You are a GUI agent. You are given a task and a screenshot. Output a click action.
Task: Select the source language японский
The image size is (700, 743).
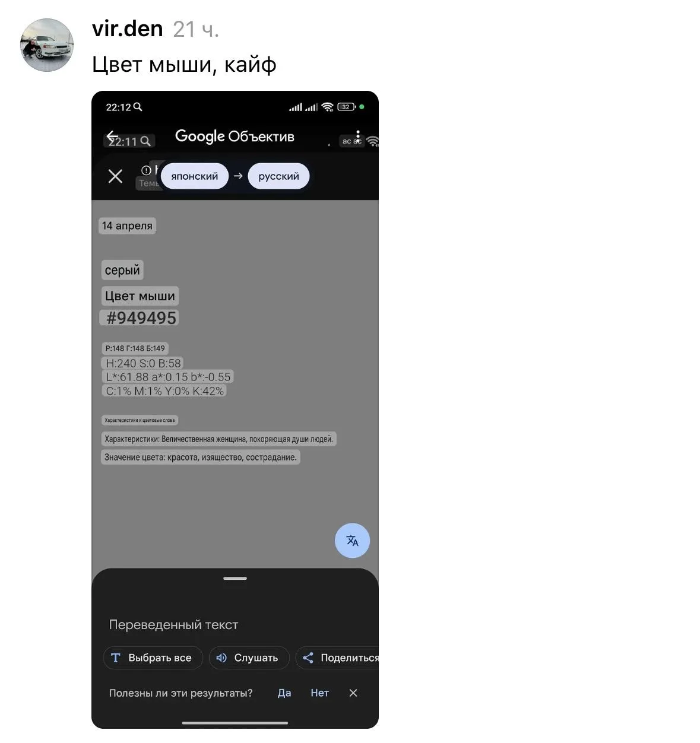195,176
